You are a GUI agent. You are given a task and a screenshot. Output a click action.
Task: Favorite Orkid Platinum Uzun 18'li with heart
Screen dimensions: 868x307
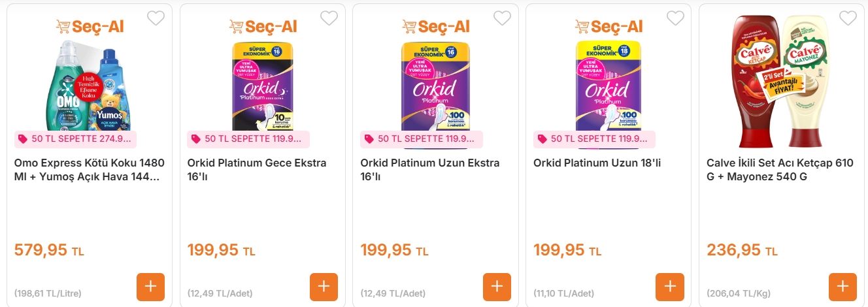pos(675,18)
